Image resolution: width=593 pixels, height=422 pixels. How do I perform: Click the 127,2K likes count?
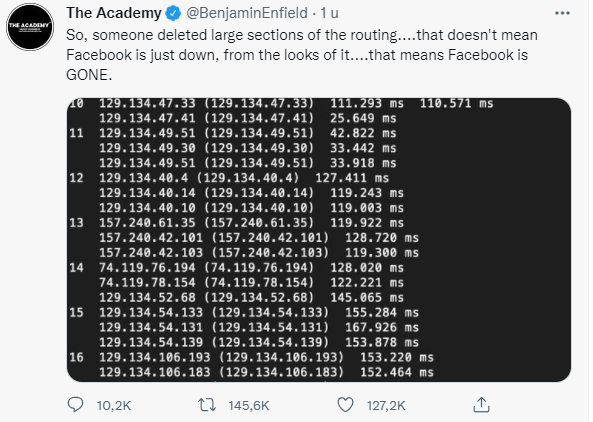[x=386, y=405]
